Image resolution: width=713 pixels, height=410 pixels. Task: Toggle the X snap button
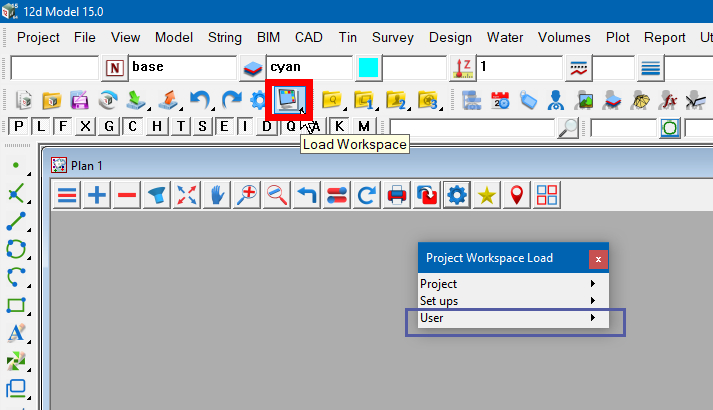point(85,126)
